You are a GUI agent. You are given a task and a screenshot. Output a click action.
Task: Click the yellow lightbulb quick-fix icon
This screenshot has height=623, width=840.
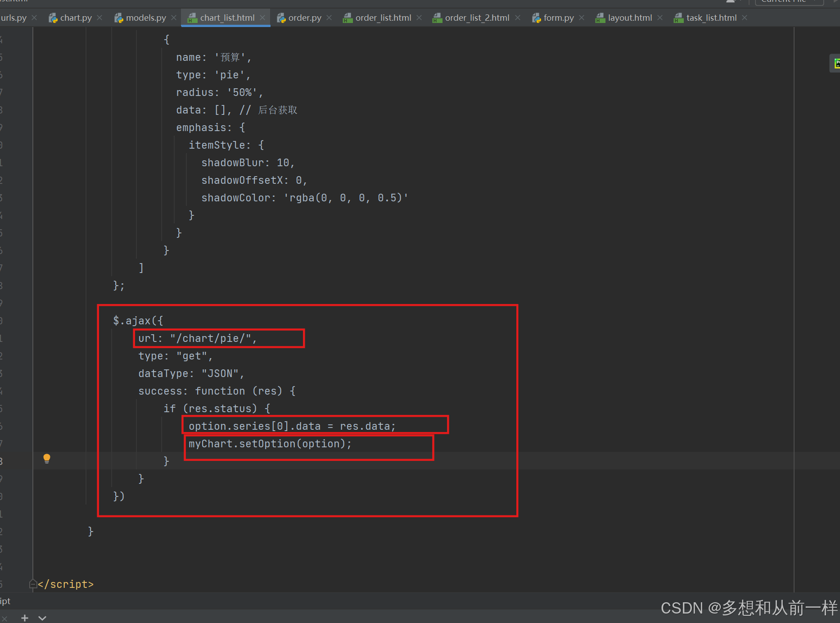coord(47,459)
